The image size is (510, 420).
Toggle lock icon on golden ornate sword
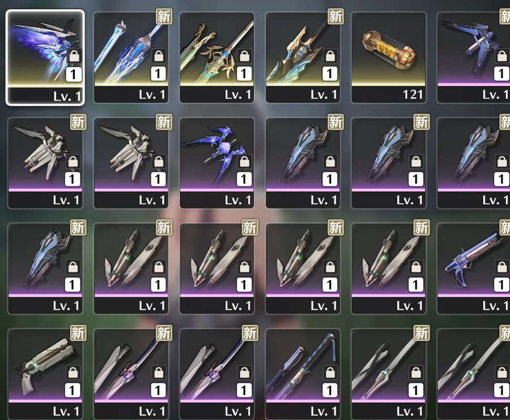245,56
